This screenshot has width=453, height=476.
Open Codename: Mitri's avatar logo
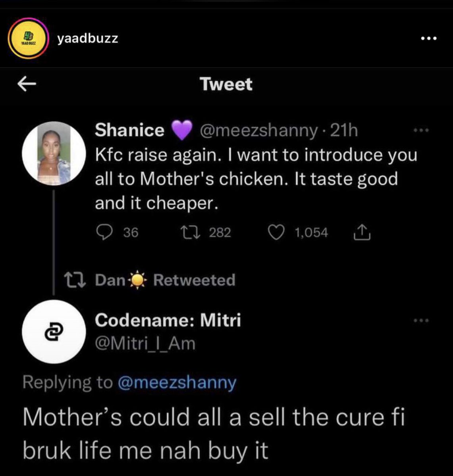click(x=54, y=332)
